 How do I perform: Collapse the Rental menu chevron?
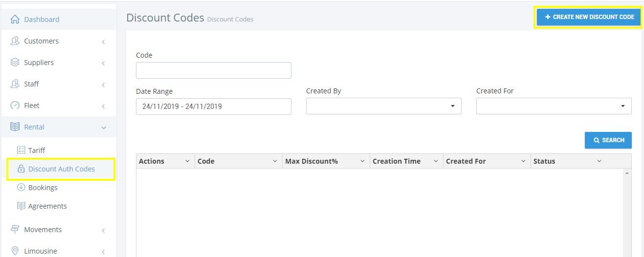pos(103,128)
